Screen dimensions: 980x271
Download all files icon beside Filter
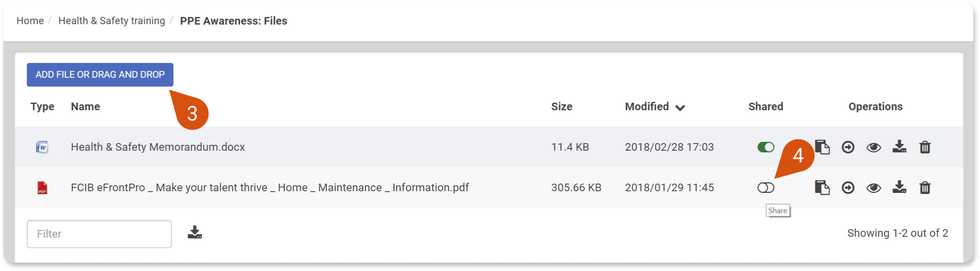tap(195, 232)
